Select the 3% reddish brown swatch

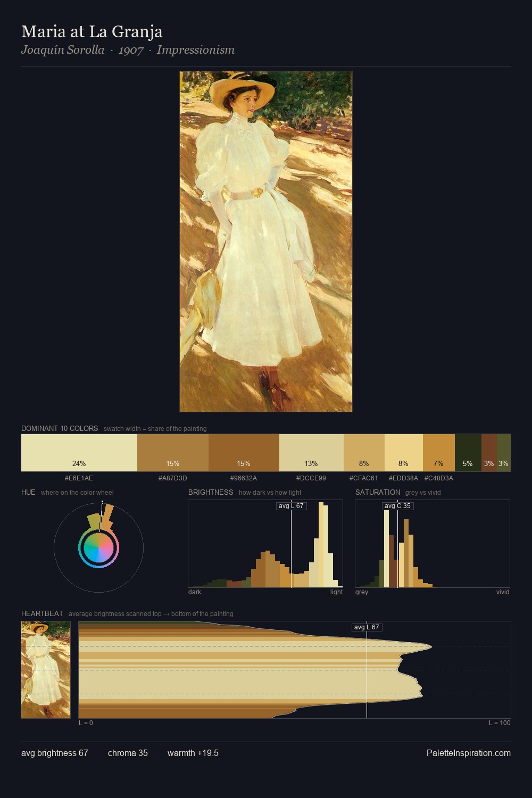click(489, 453)
